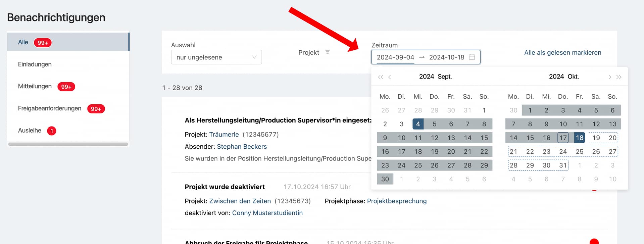This screenshot has height=244, width=644.
Task: Select the Alle notifications tab
Action: 23,42
